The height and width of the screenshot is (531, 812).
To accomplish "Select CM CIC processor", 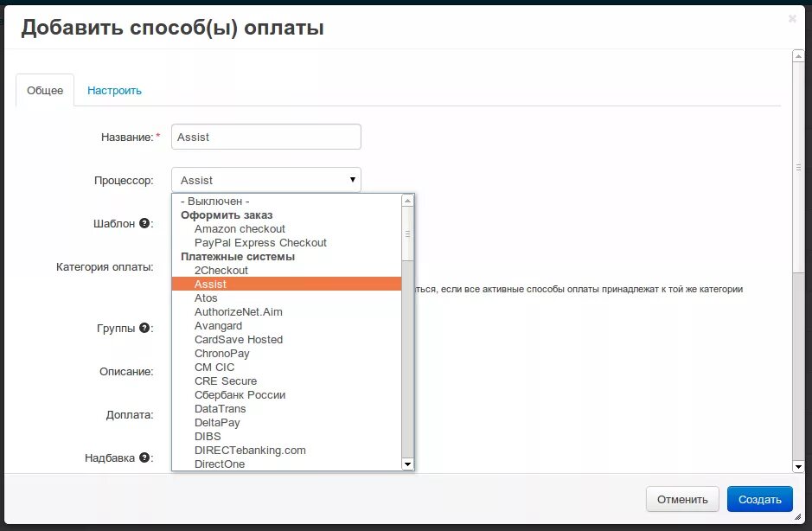I will (x=287, y=367).
